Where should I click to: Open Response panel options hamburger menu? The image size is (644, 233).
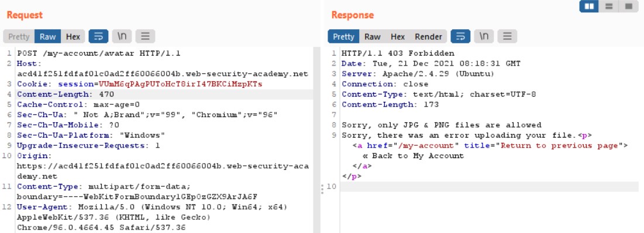click(x=507, y=36)
